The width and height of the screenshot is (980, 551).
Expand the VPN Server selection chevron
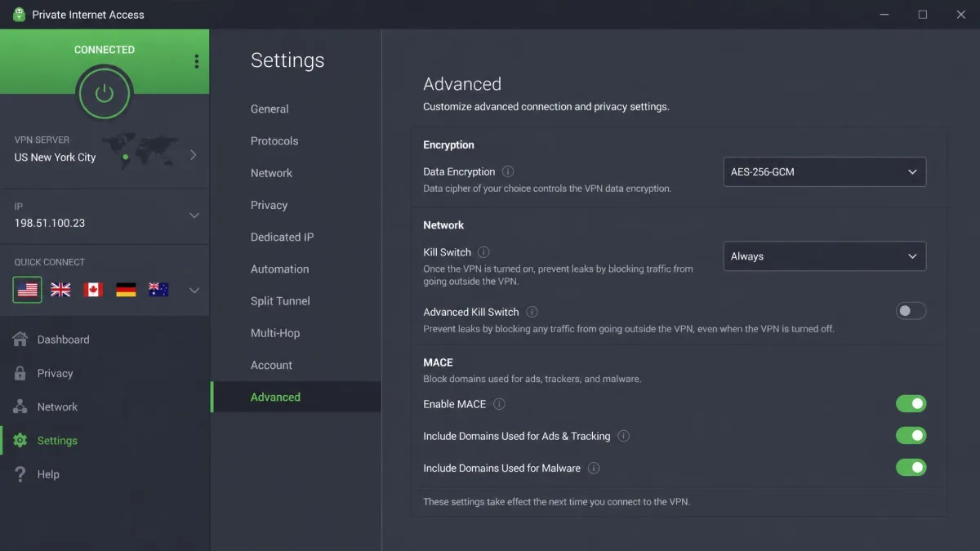(194, 154)
